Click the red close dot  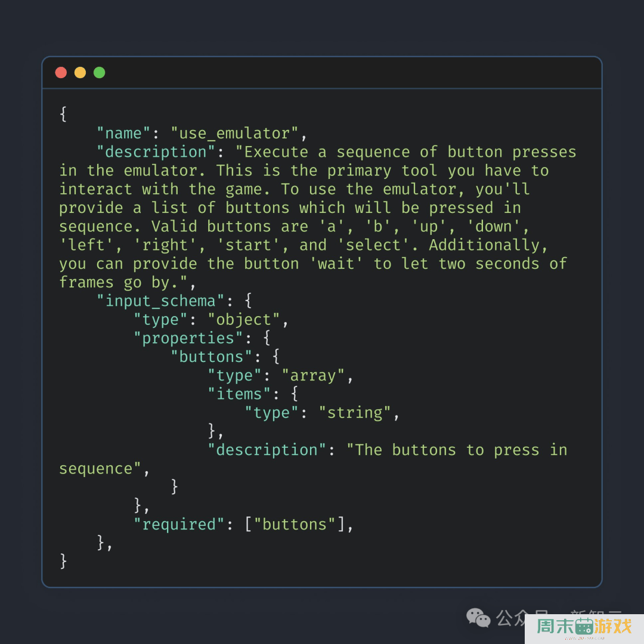pyautogui.click(x=61, y=73)
